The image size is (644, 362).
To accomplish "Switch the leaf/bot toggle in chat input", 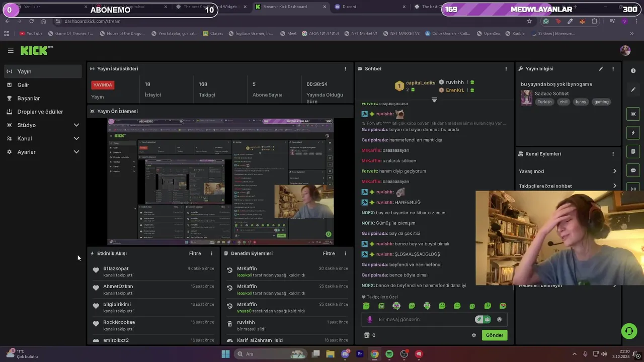I will click(483, 319).
